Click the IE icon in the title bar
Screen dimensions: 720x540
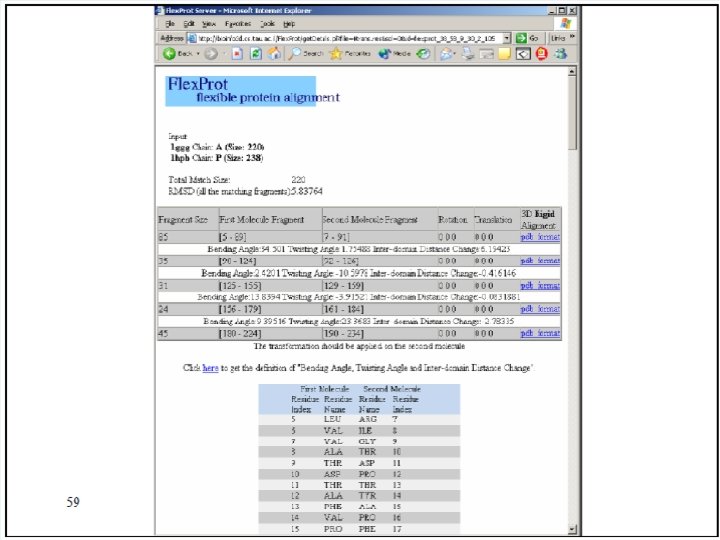point(159,10)
